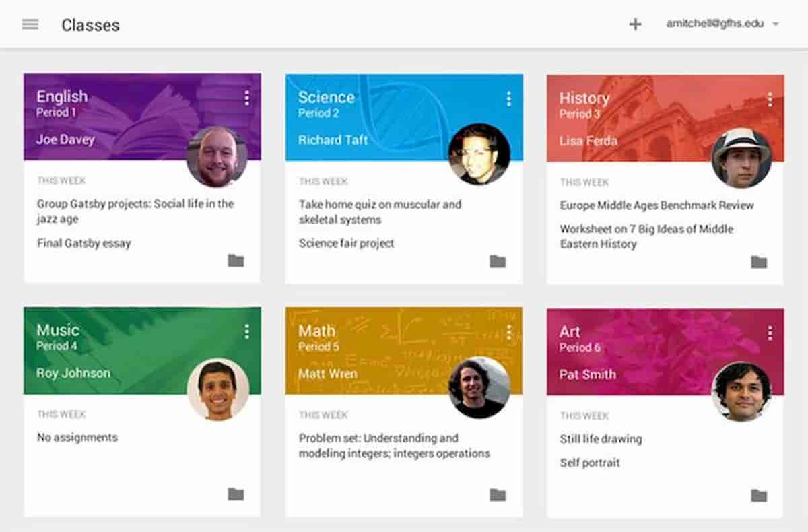Screen dimensions: 808x532
Task: Click the three-dot icon on the Art card
Action: pyautogui.click(x=769, y=332)
